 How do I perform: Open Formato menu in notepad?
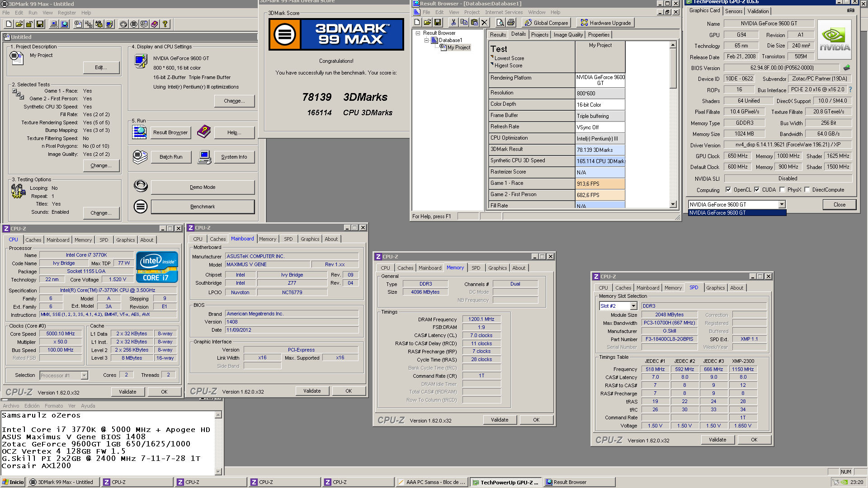tap(54, 406)
